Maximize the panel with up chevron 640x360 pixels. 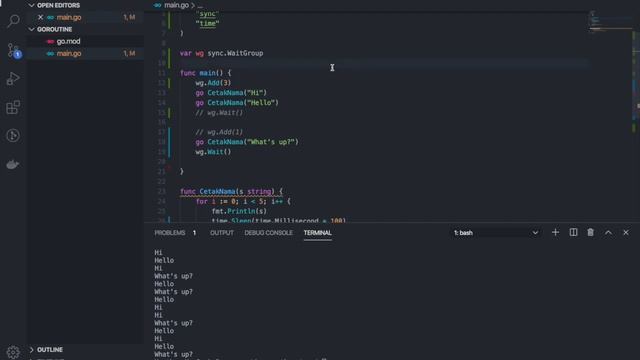(608, 233)
